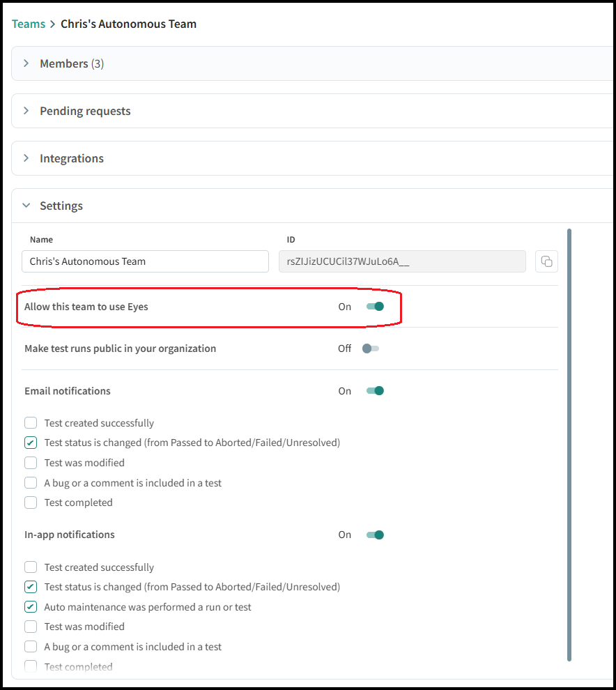Go back to Teams breadcrumb link
Viewport: 616px width, 690px height.
pyautogui.click(x=29, y=24)
